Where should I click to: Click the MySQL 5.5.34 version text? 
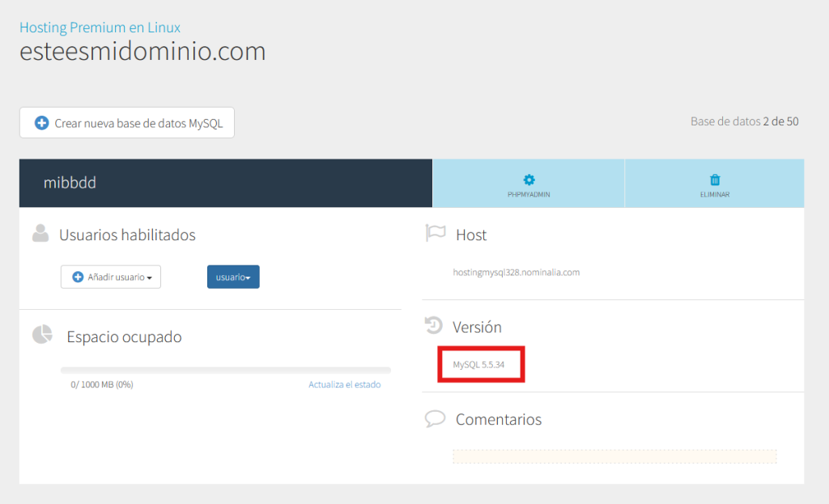(x=481, y=365)
